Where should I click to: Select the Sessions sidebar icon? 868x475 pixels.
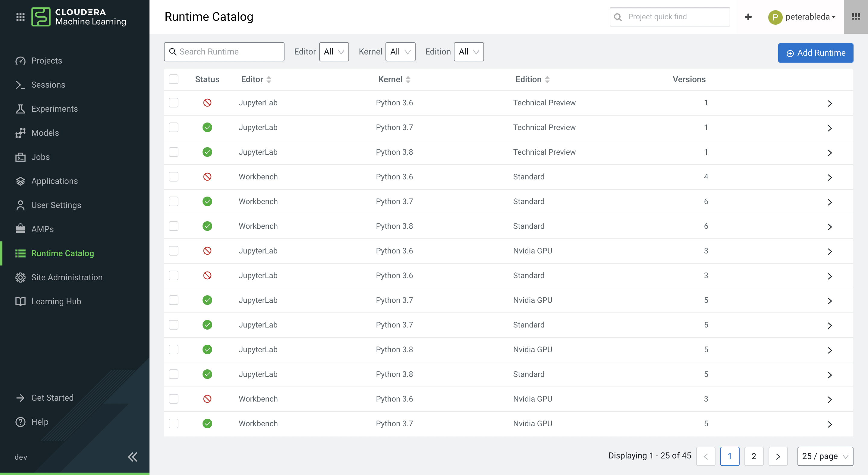[x=20, y=85]
